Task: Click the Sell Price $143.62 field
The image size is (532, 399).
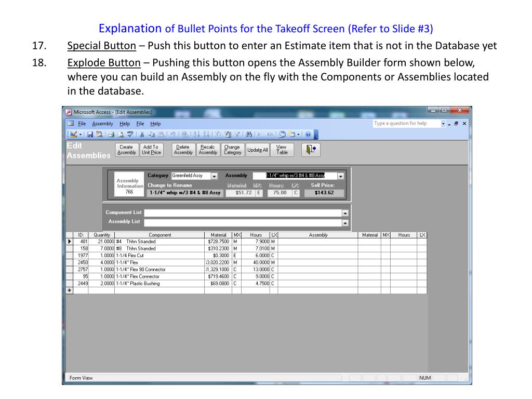Action: click(x=324, y=193)
